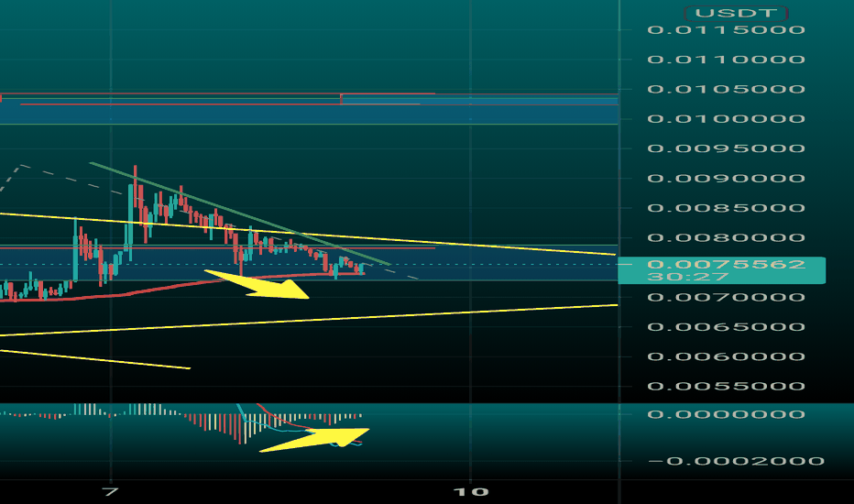
Task: Click the 0.0095000 price axis label
Action: (x=726, y=148)
